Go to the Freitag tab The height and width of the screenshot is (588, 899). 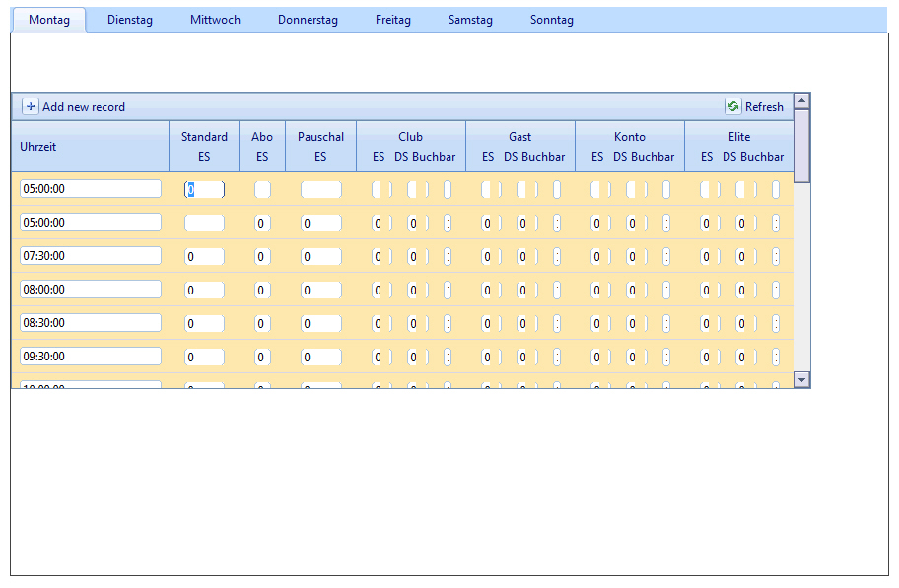click(392, 20)
